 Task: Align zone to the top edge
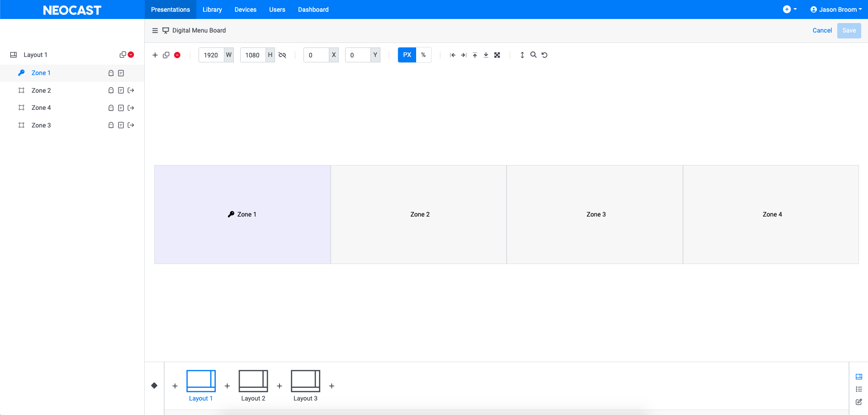point(474,55)
